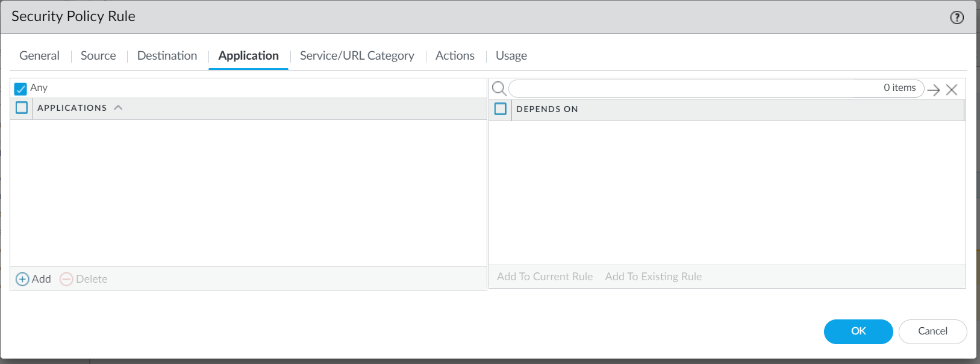Image resolution: width=980 pixels, height=364 pixels.
Task: Click the Delete minus icon
Action: click(x=66, y=279)
